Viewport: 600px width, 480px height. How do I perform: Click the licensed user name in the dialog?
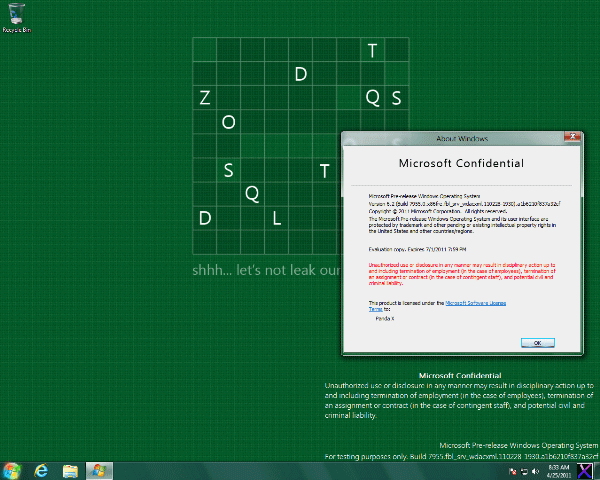coord(385,318)
